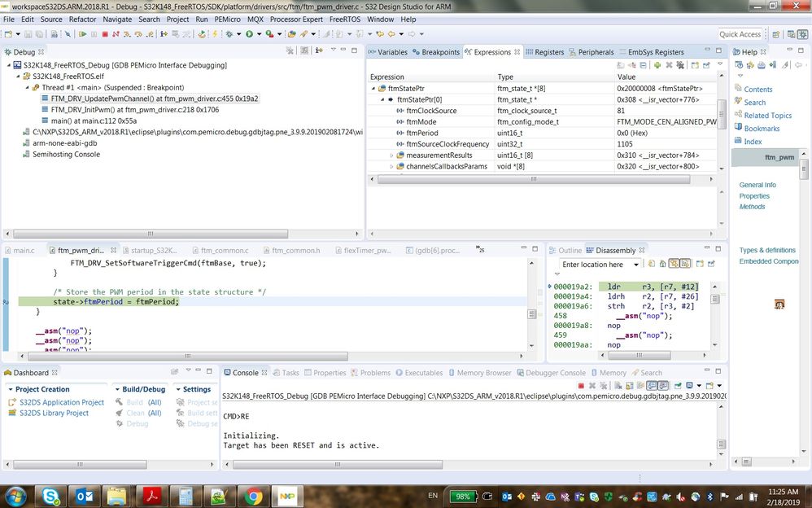Screen dimensions: 812x508
Task: Open the Memory Browser tab
Action: [x=479, y=373]
